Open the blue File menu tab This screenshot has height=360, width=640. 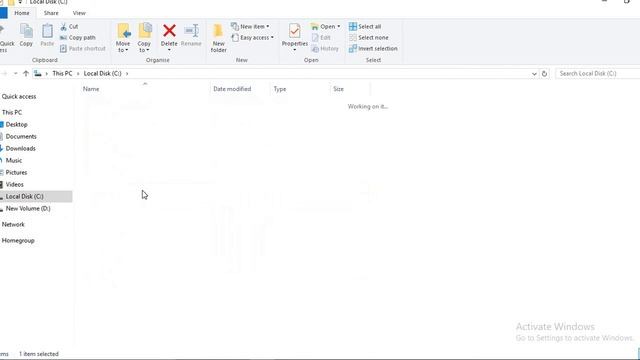[3, 13]
